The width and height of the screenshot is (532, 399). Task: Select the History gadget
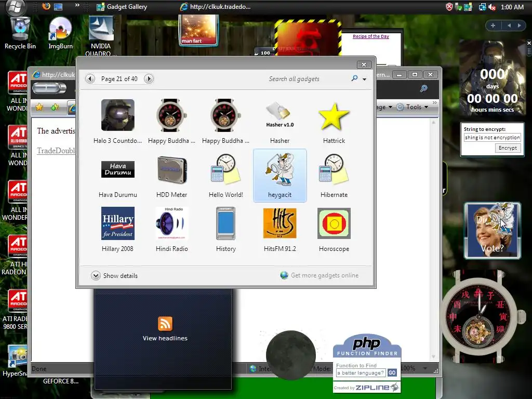point(225,229)
